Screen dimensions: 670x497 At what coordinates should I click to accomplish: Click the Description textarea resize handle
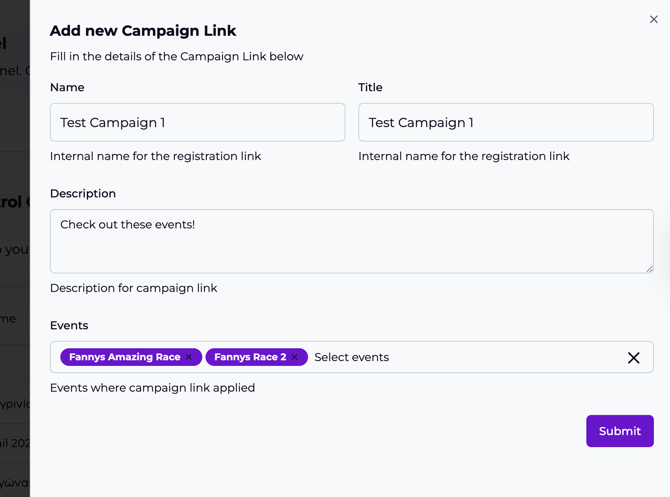click(649, 268)
